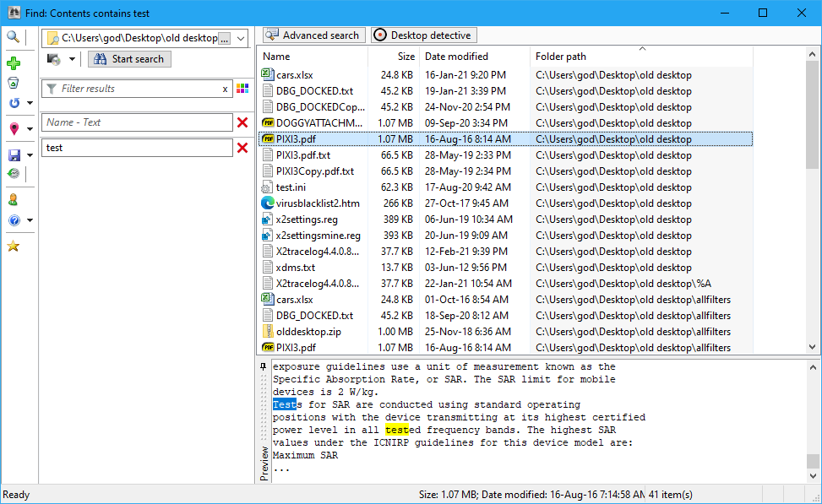Viewport: 822px width, 504px height.
Task: Expand dropdown arrow next to save icon
Action: pos(30,155)
